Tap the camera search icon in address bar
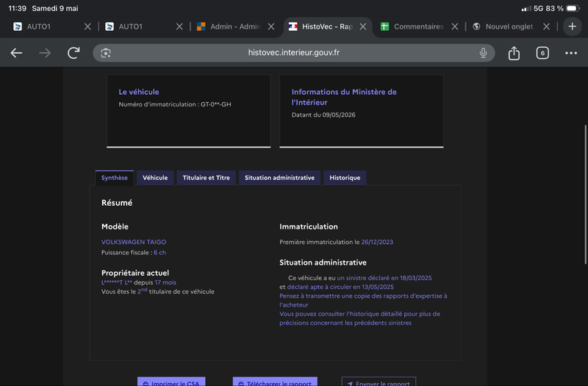Image resolution: width=588 pixels, height=386 pixels. coord(106,53)
